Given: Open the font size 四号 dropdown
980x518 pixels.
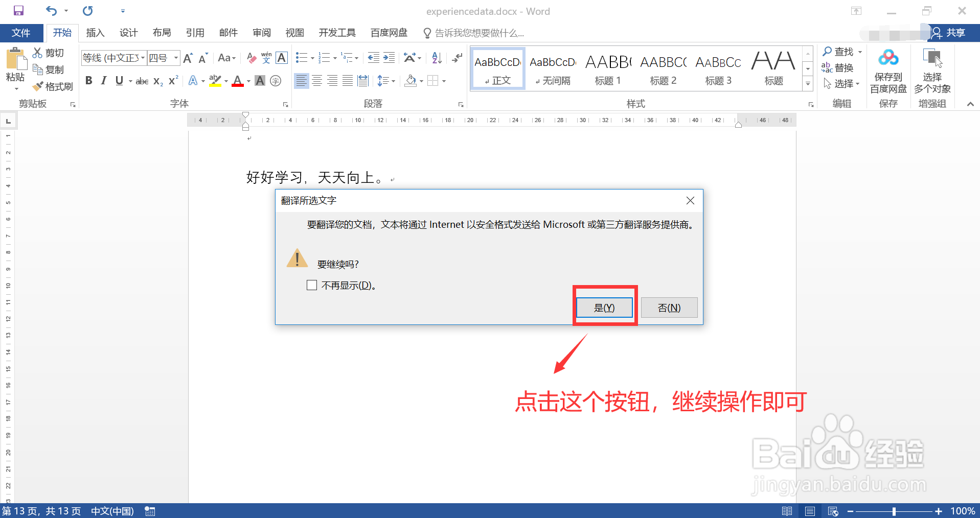Looking at the screenshot, I should pyautogui.click(x=176, y=58).
